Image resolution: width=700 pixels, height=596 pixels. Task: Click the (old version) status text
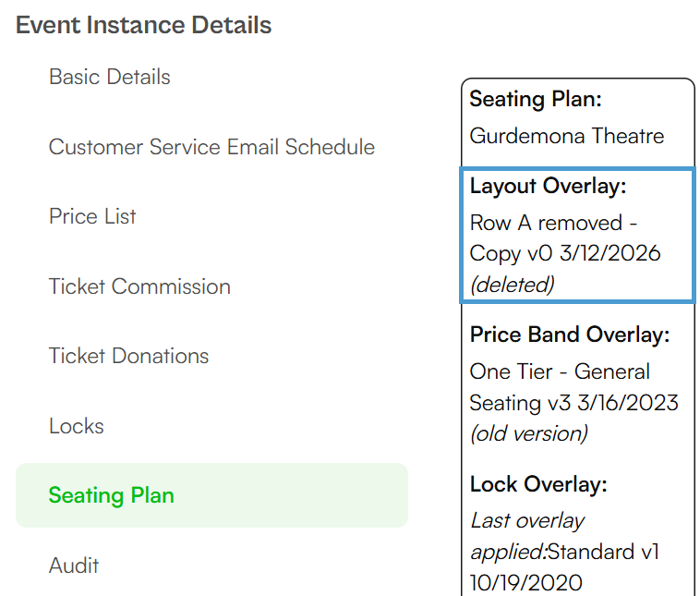pyautogui.click(x=529, y=433)
